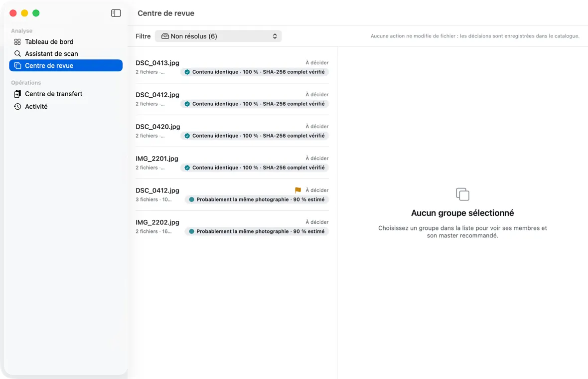
Task: Click the "Contenu identique" badge under DSC_0420.jpg
Action: tap(255, 136)
